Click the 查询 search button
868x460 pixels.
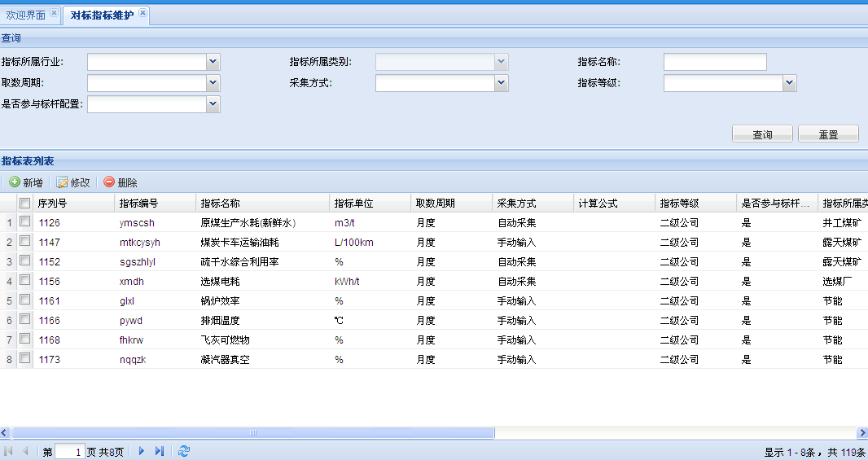point(762,134)
